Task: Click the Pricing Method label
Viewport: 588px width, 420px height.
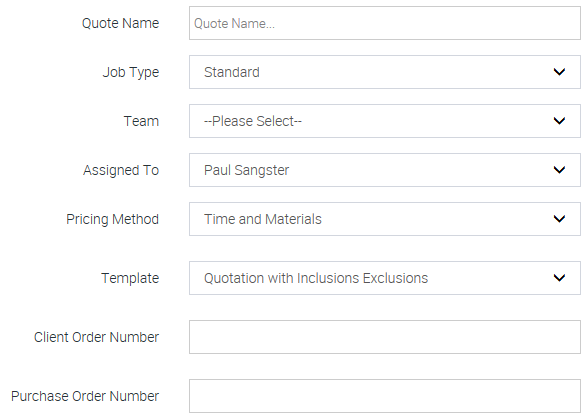Action: coord(112,220)
